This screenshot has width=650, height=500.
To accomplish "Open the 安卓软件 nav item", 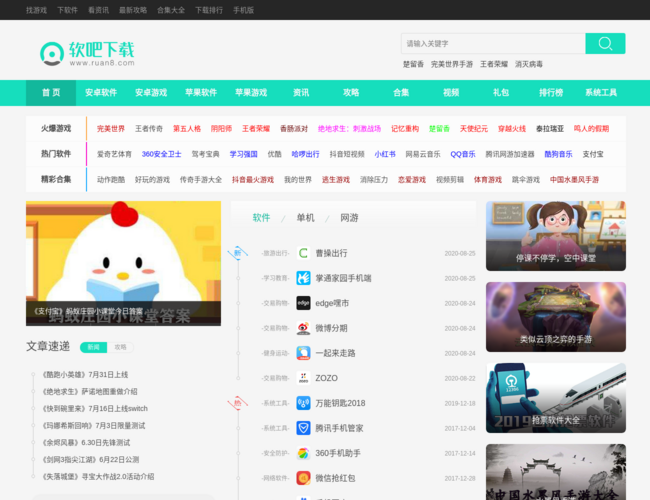I will pos(101,92).
